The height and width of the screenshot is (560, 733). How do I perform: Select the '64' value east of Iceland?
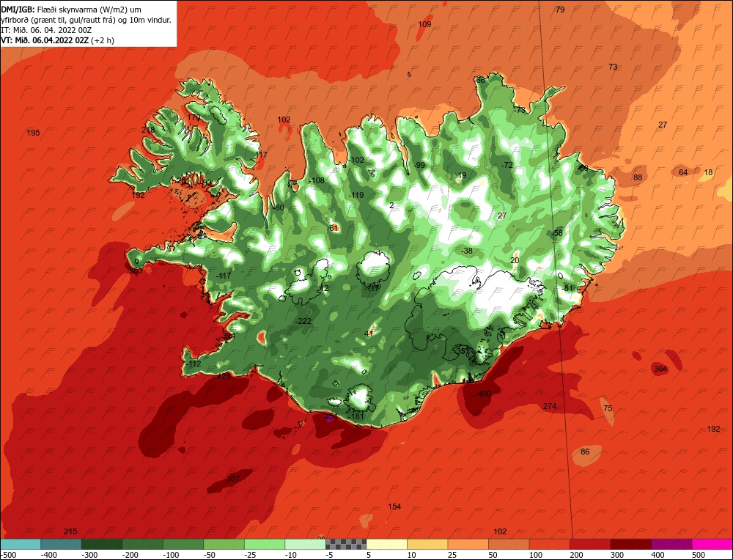[x=683, y=172]
